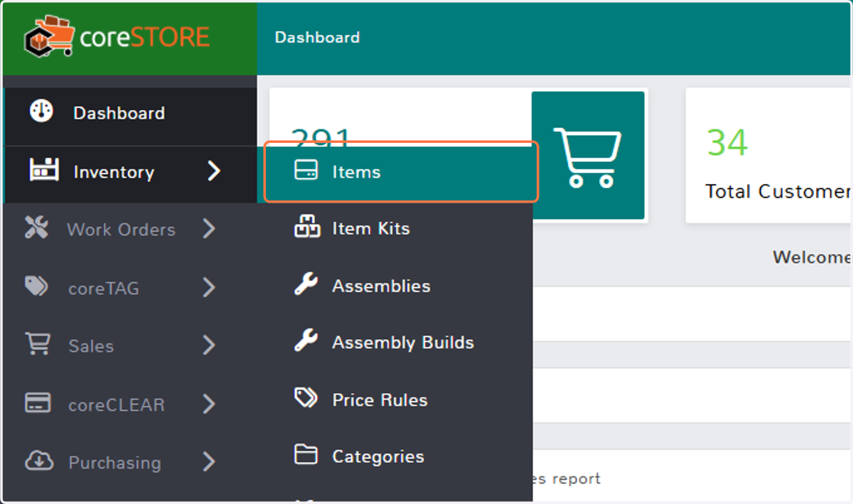Open Assembly Builds from the submenu
The width and height of the screenshot is (853, 504).
(403, 343)
